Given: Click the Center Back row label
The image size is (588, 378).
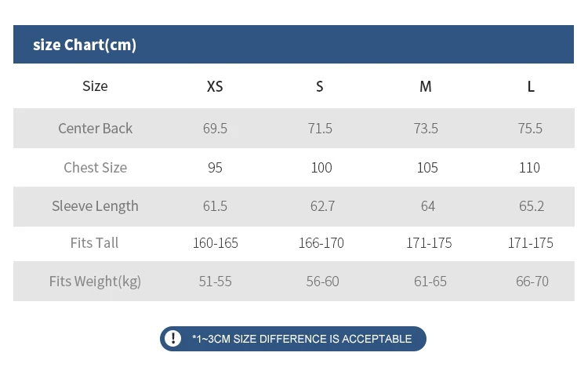Looking at the screenshot, I should tap(95, 129).
